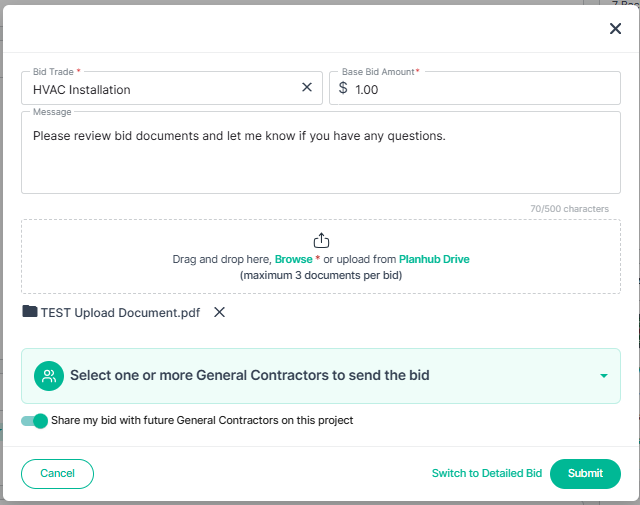
Task: Close the bid dialog with the X icon
Action: (x=615, y=29)
